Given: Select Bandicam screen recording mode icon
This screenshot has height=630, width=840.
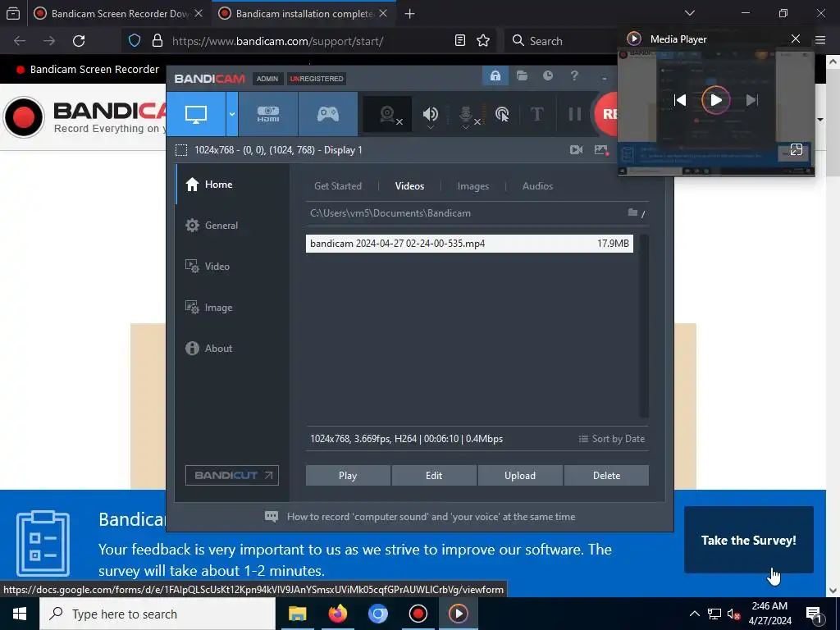Looking at the screenshot, I should click(196, 114).
